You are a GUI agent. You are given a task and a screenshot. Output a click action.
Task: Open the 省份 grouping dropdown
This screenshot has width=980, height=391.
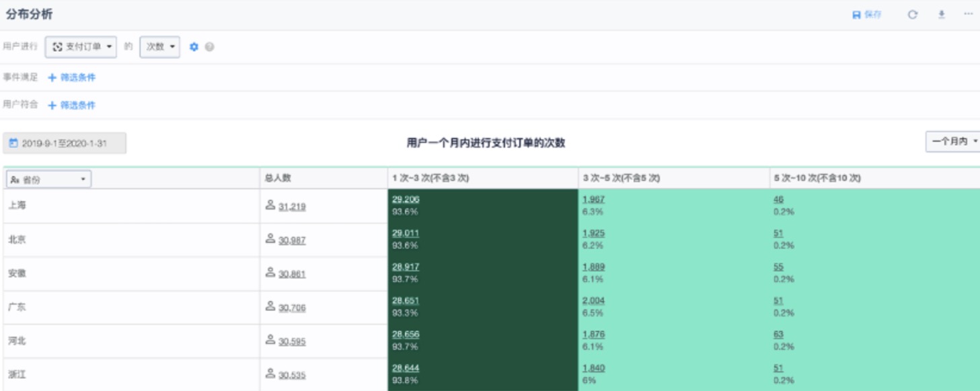click(49, 179)
